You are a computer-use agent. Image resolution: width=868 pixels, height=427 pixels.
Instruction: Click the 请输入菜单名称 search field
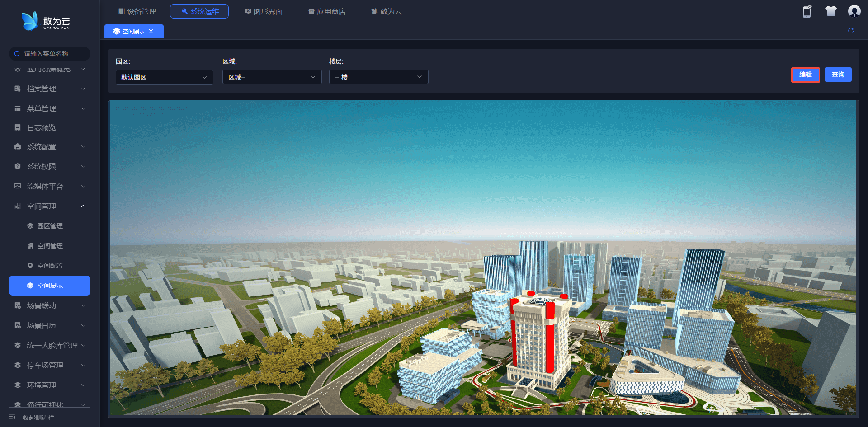[x=50, y=54]
